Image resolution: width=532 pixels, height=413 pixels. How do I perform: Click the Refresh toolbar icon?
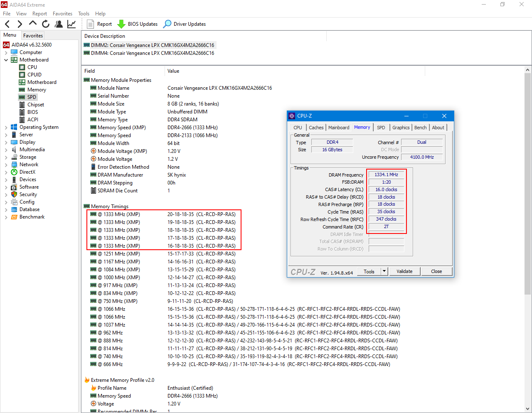click(45, 24)
